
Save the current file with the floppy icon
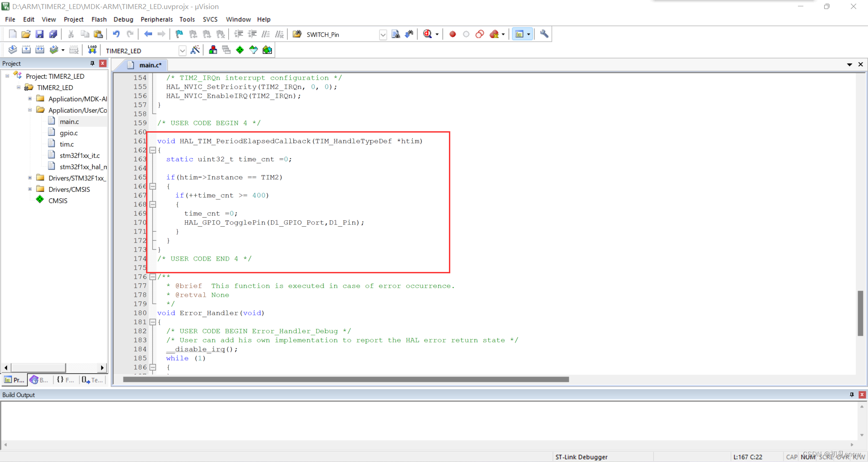[x=39, y=34]
